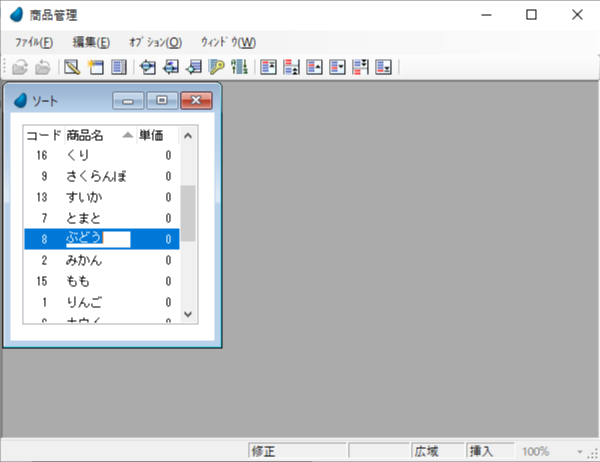Click the 単価 column header
The width and height of the screenshot is (600, 462).
tap(152, 135)
